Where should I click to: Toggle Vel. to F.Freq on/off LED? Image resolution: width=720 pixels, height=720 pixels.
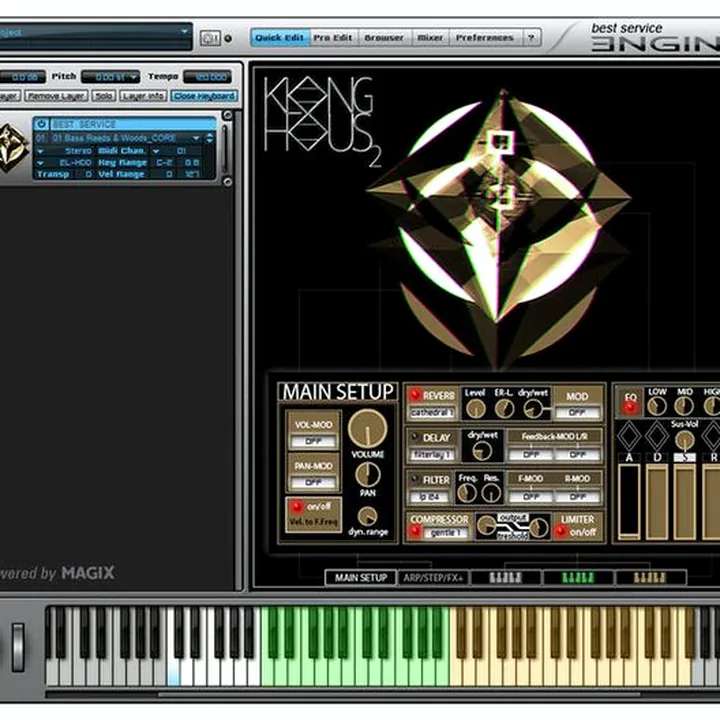point(297,506)
